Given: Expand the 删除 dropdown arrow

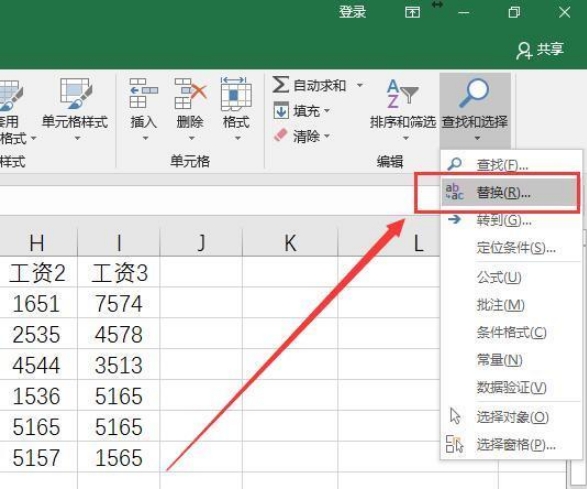Looking at the screenshot, I should tap(191, 138).
